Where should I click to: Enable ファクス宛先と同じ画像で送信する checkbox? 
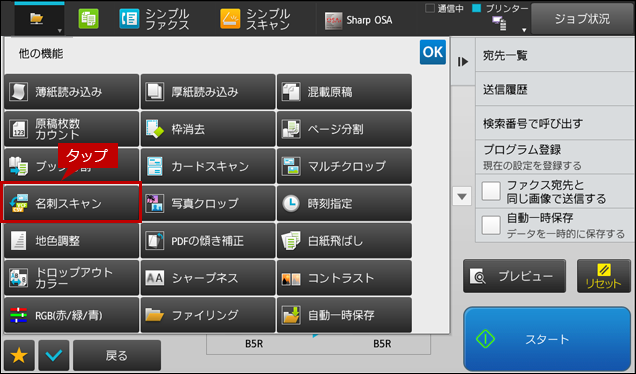click(x=491, y=191)
